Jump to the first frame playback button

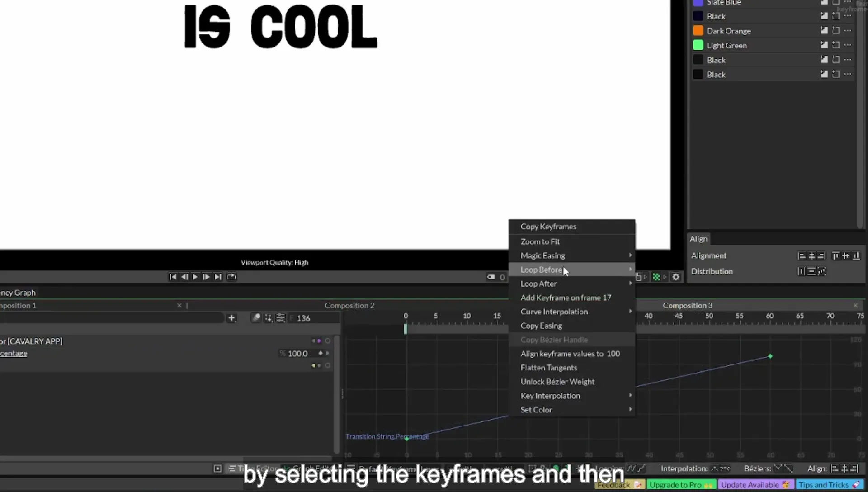coord(173,277)
